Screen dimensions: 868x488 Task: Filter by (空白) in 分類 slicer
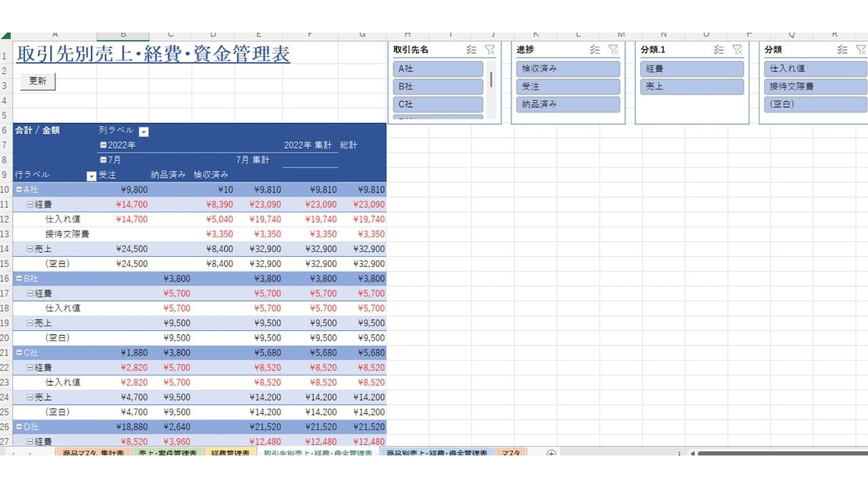coord(816,104)
